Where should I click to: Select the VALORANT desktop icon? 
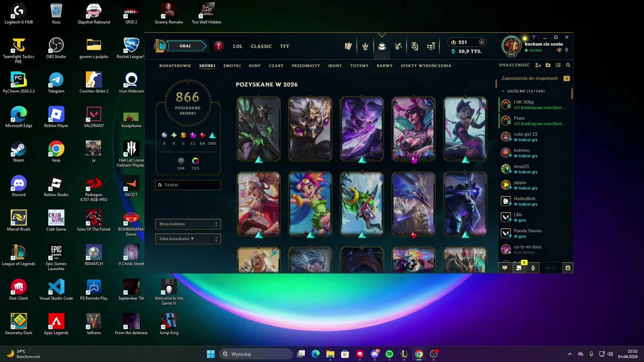[94, 117]
